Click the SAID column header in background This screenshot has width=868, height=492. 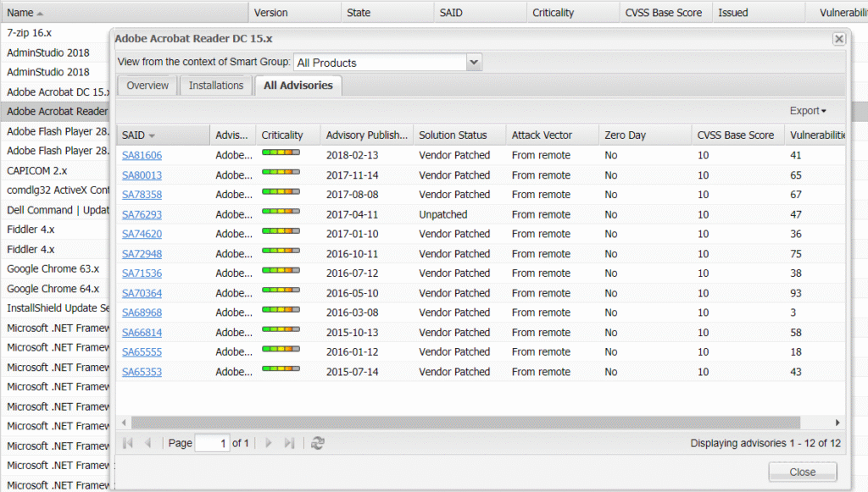click(481, 12)
